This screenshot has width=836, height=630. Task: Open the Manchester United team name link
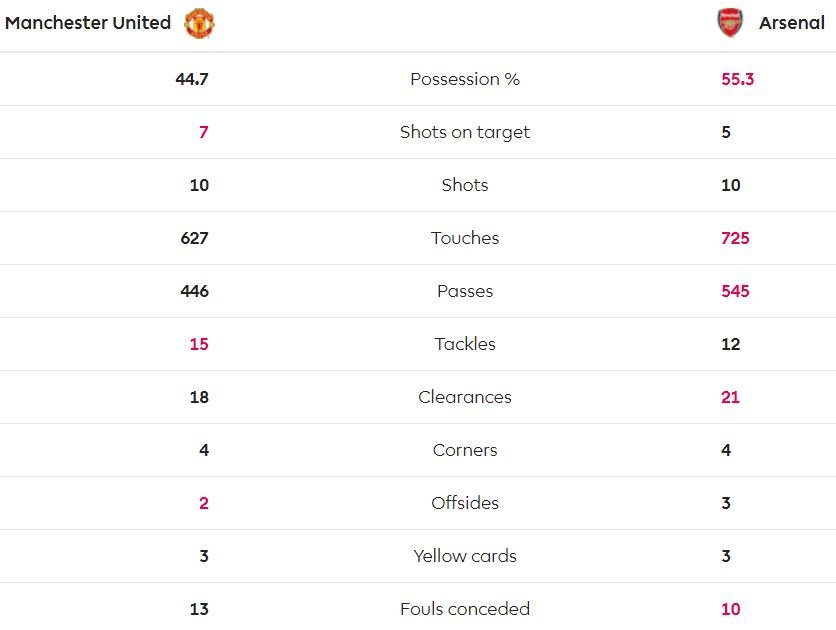coord(88,23)
